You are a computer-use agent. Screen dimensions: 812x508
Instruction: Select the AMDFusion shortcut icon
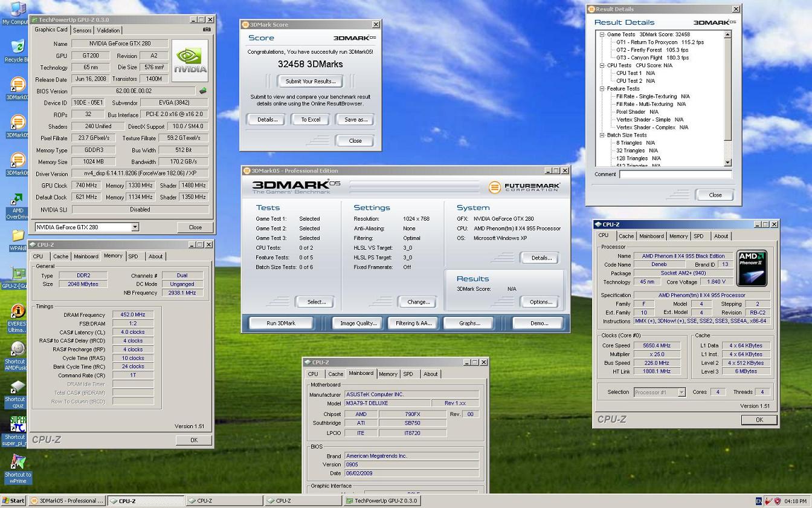tap(18, 356)
